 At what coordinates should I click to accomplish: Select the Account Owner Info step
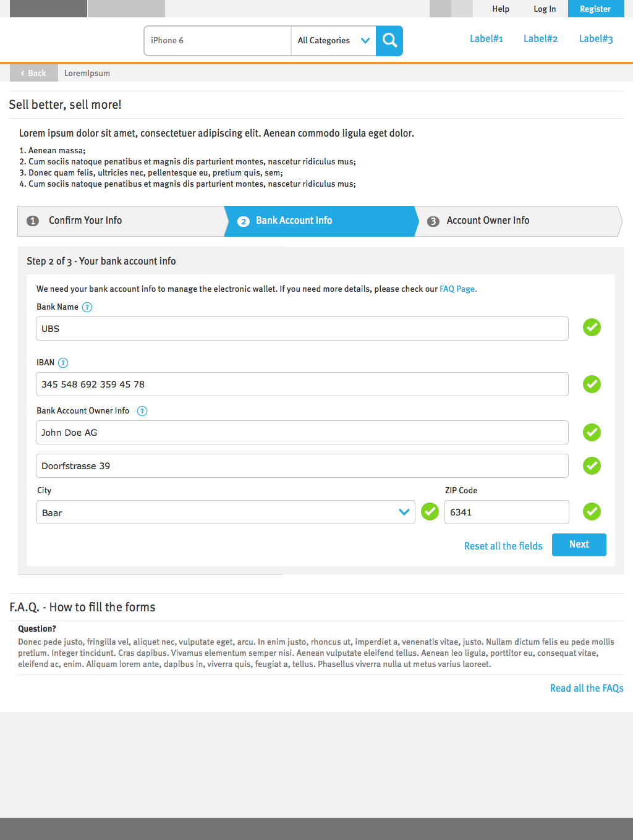pyautogui.click(x=517, y=221)
